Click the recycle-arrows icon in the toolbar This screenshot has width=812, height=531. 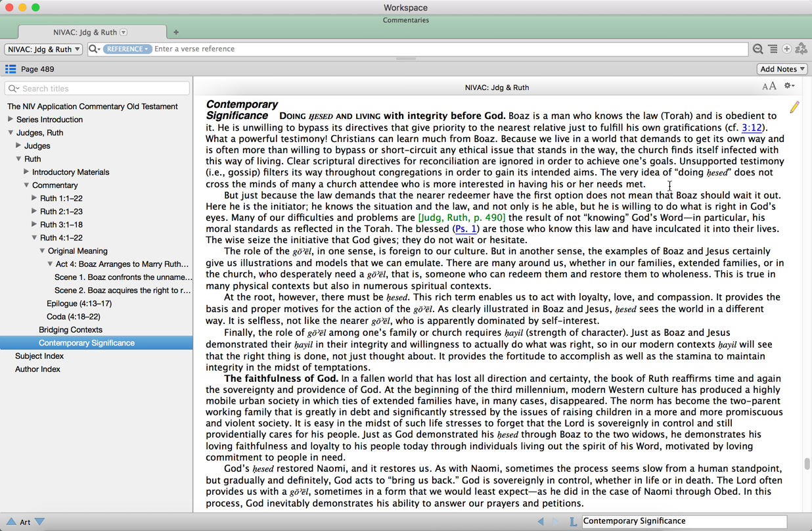801,49
